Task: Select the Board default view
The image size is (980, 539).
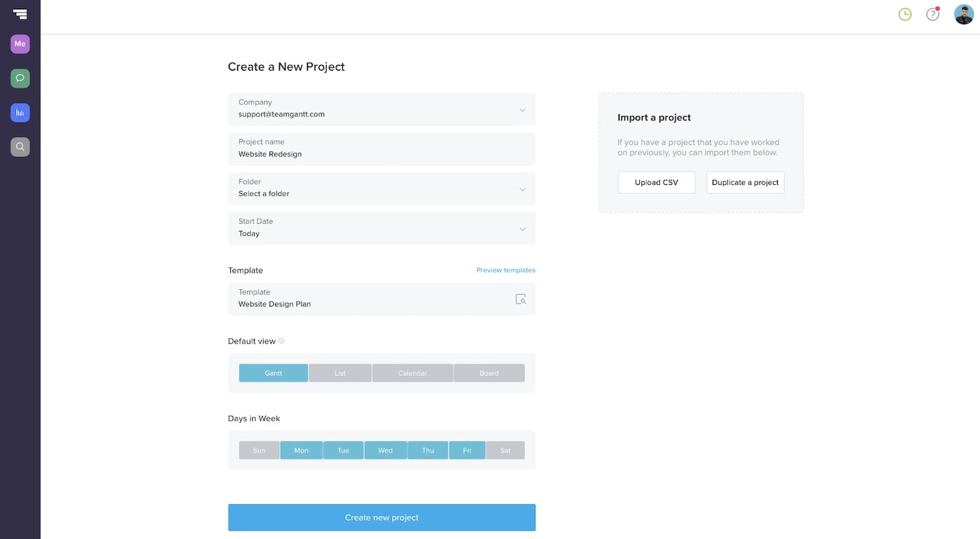Action: coord(489,372)
